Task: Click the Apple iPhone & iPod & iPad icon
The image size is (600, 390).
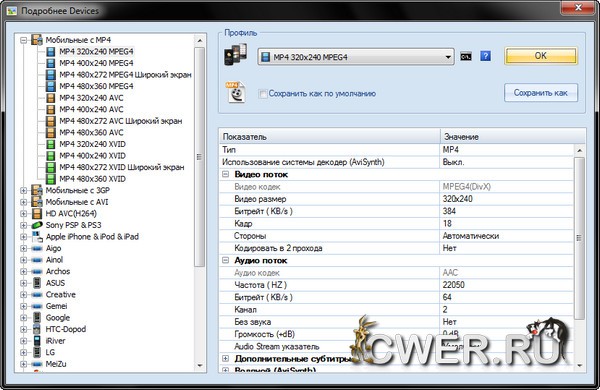Action: [x=37, y=237]
